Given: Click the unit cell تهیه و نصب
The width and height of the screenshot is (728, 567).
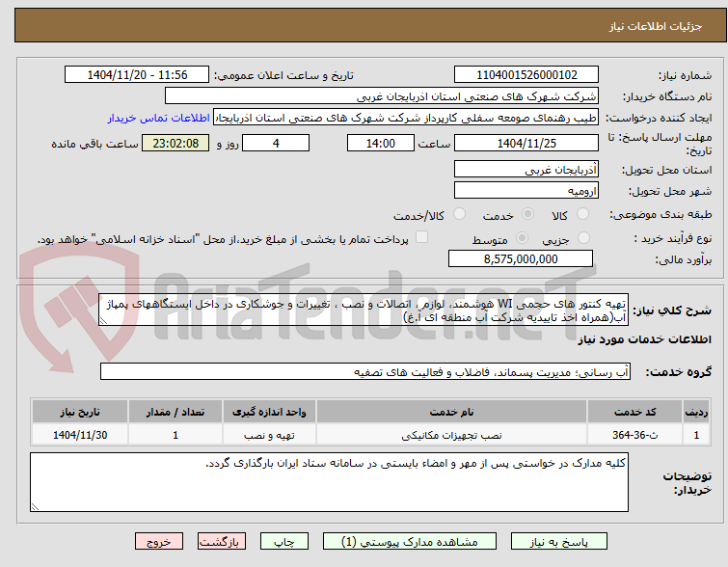Looking at the screenshot, I should pos(269,435).
